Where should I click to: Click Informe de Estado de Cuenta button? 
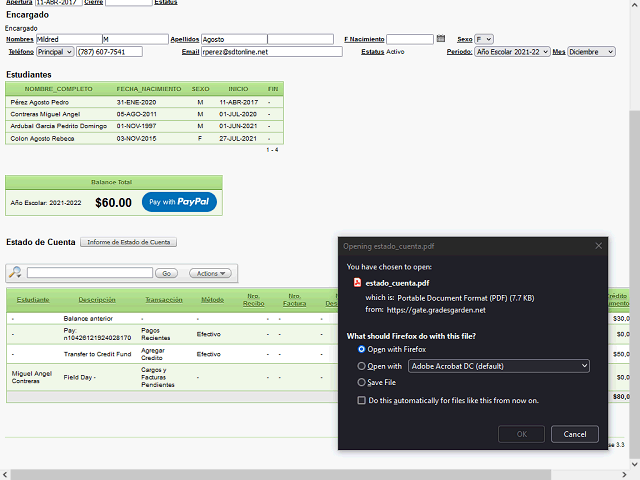[x=129, y=242]
